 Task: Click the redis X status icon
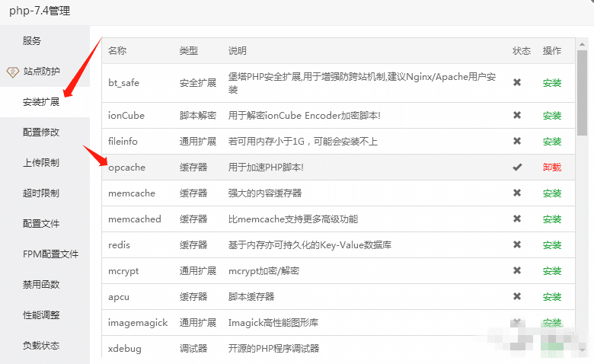(517, 244)
